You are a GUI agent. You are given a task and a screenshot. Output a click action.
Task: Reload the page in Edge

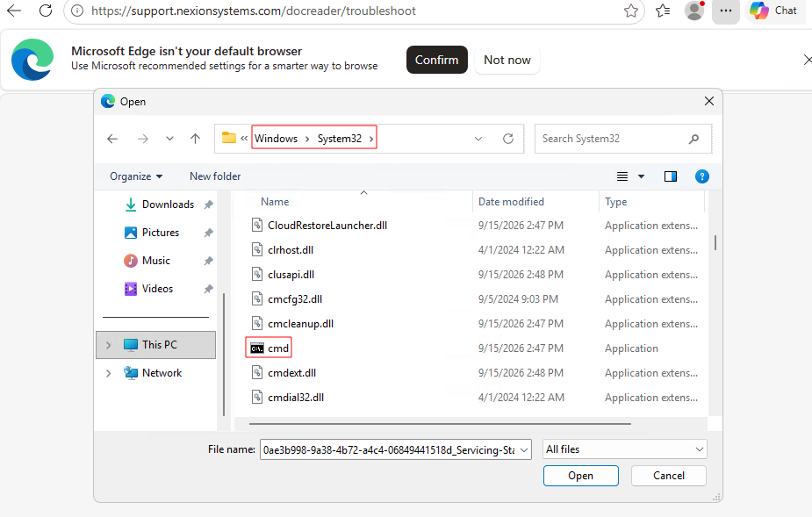point(46,11)
